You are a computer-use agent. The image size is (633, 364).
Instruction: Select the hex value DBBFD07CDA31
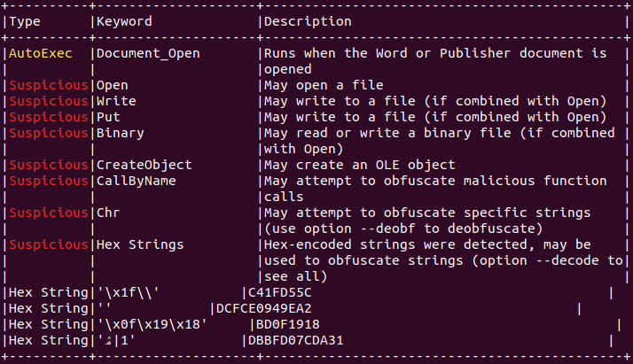click(295, 341)
